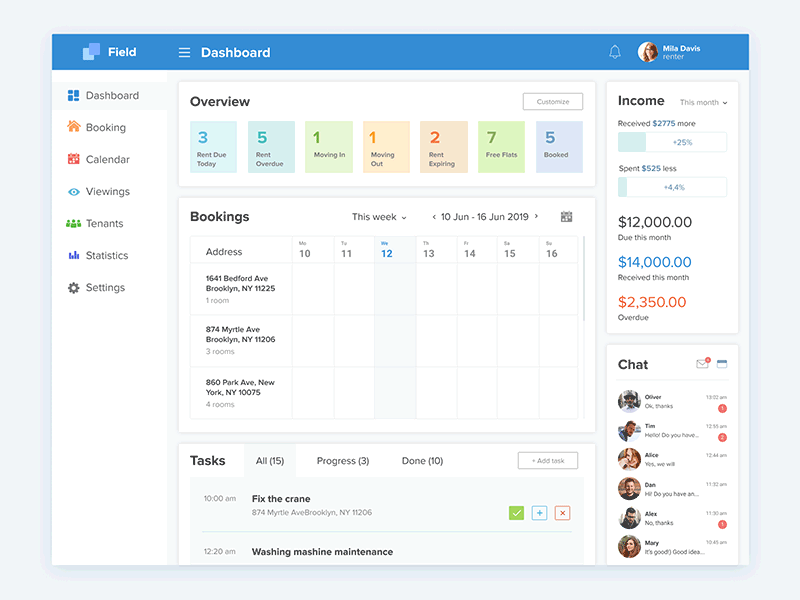
Task: Select the Moving Out card
Action: 386,147
